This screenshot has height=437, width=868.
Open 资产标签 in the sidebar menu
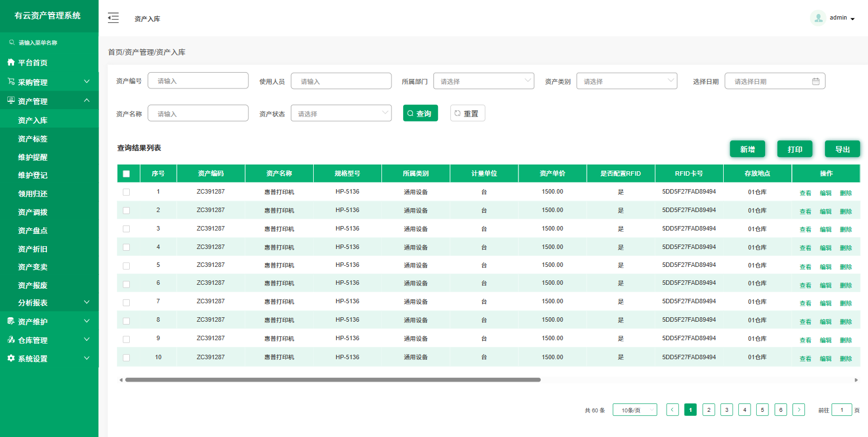coord(32,139)
